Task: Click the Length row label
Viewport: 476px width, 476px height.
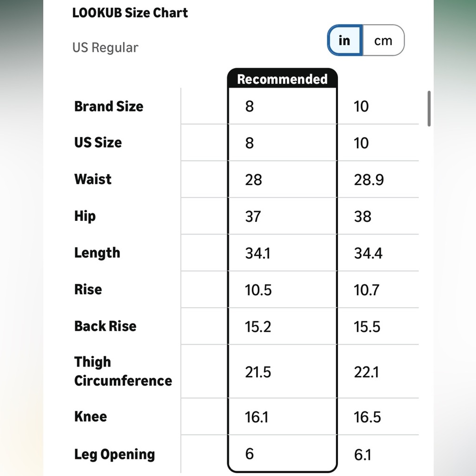Action: 97,253
